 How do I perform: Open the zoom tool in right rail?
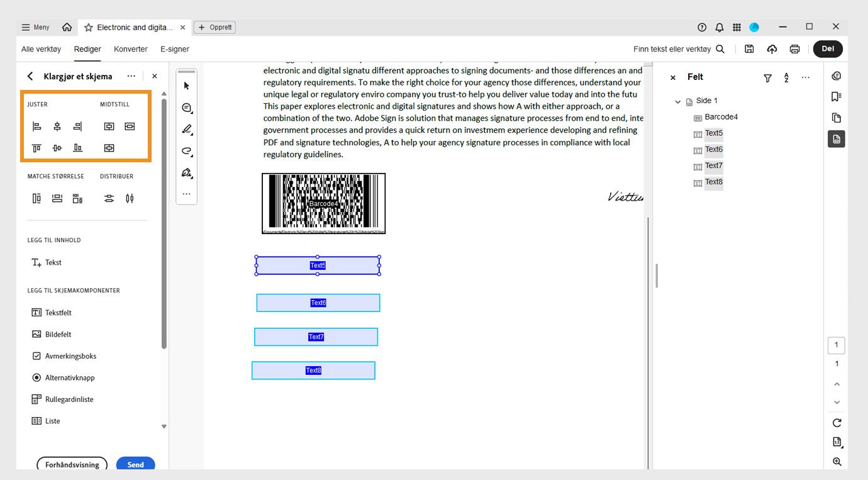coord(837,462)
